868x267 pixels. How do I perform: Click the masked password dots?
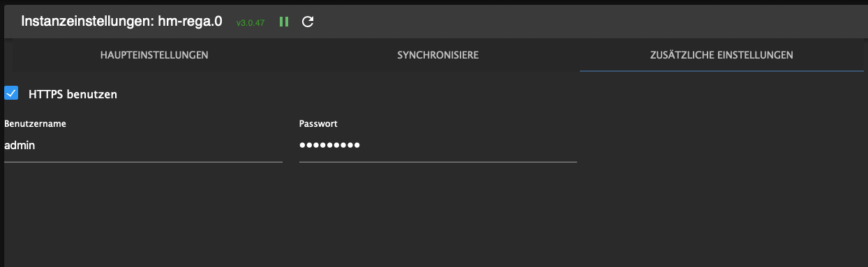[x=329, y=146]
